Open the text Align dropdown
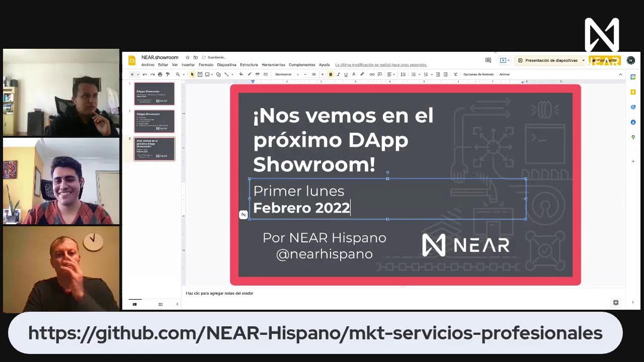Image resolution: width=644 pixels, height=362 pixels. 391,74
